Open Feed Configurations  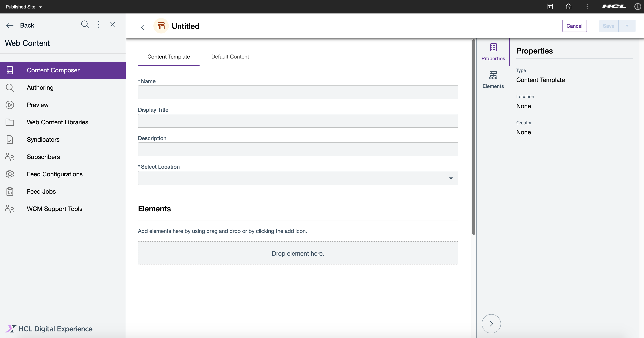[x=63, y=174]
